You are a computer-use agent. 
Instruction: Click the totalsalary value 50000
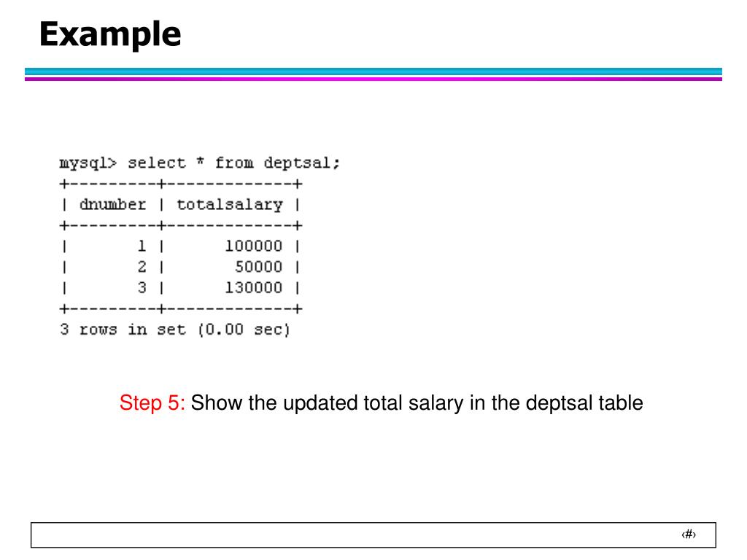[259, 267]
